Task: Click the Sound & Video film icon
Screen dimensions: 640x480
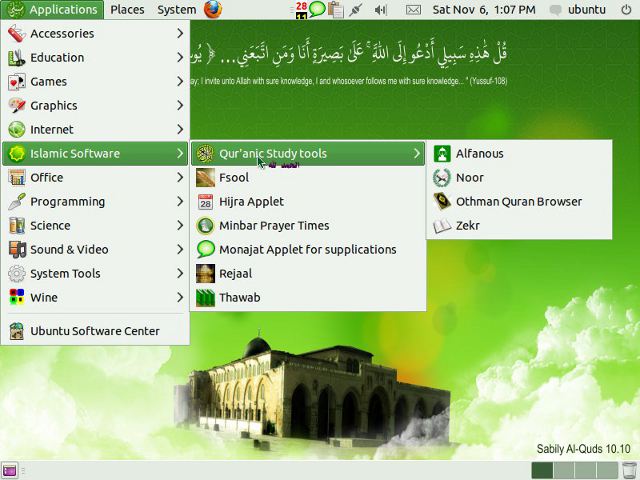Action: [17, 250]
